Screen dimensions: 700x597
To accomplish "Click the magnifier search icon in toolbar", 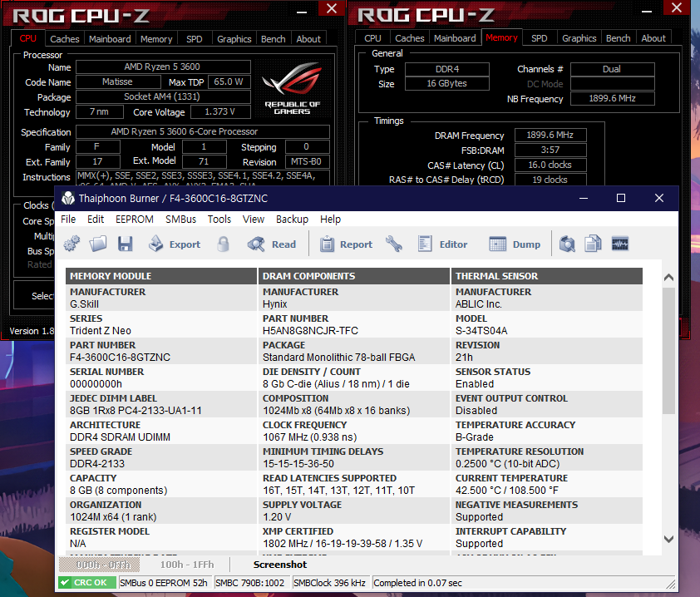I will [x=567, y=244].
